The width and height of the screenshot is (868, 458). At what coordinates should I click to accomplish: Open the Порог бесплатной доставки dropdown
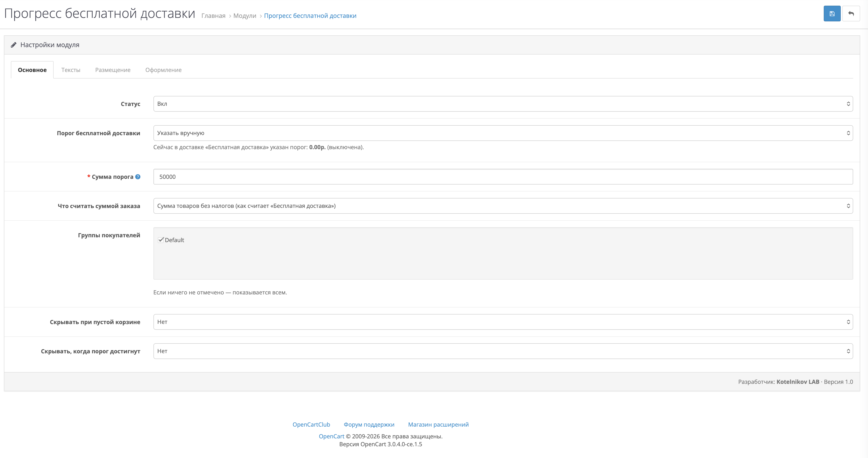(503, 133)
